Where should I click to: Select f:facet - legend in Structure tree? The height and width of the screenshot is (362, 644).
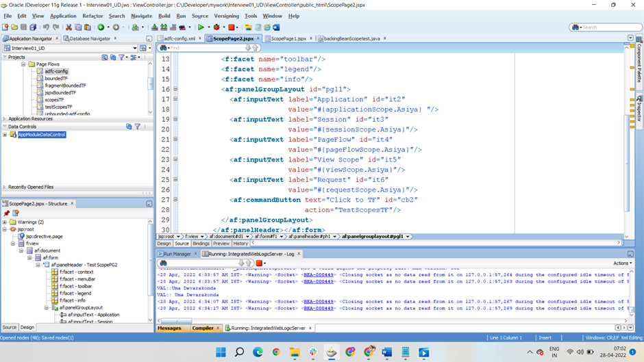75,293
